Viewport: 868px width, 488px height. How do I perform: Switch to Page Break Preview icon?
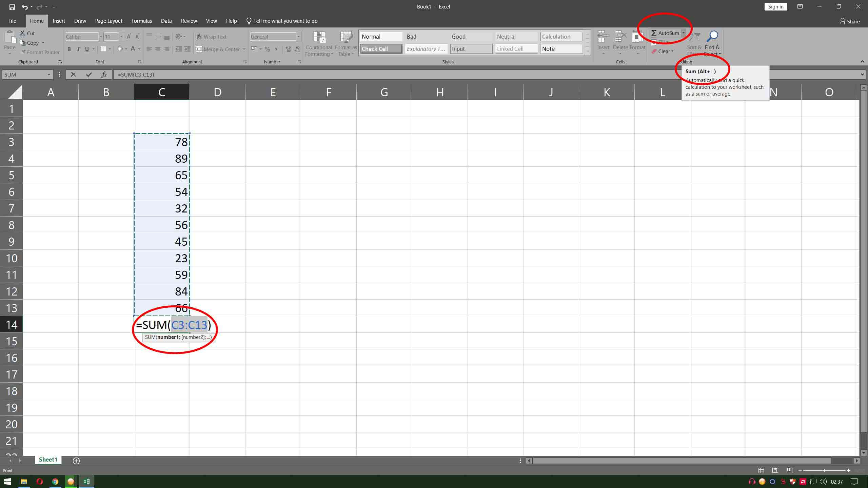(x=789, y=470)
